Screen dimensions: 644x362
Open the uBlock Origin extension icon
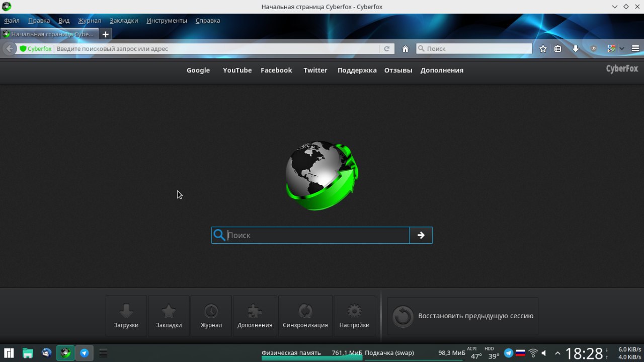click(593, 49)
